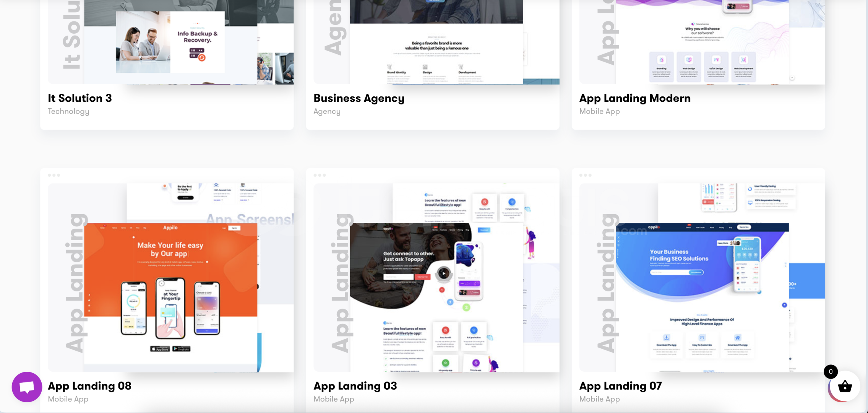
Task: Select the App Landing 08 title
Action: coord(89,386)
